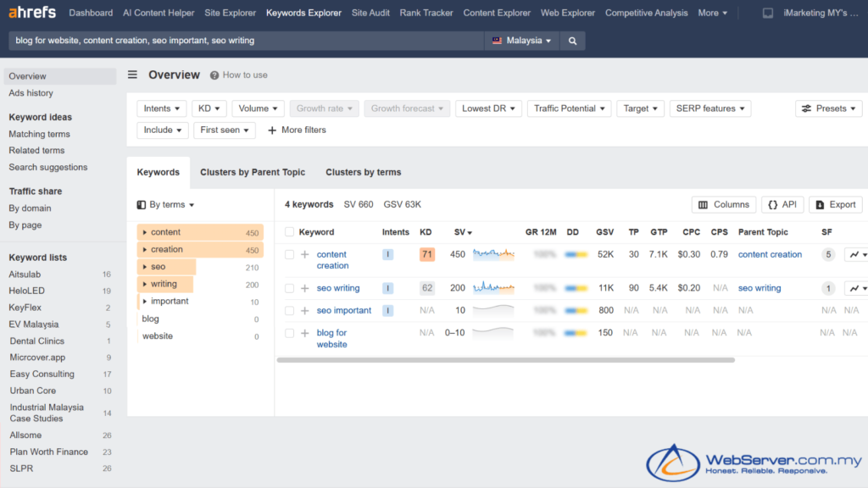Viewport: 868px width, 488px height.
Task: Click SV sparkline for seo writing
Action: click(x=494, y=287)
